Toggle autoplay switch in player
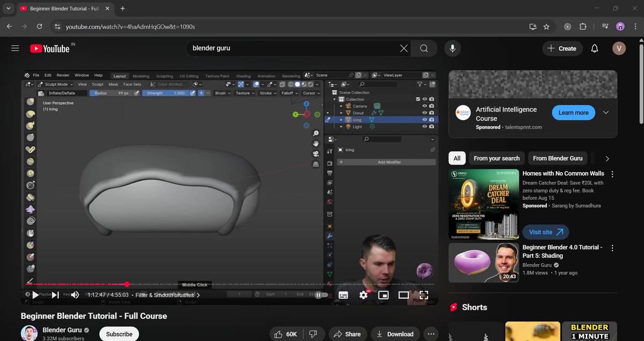The image size is (644, 341). [x=320, y=295]
